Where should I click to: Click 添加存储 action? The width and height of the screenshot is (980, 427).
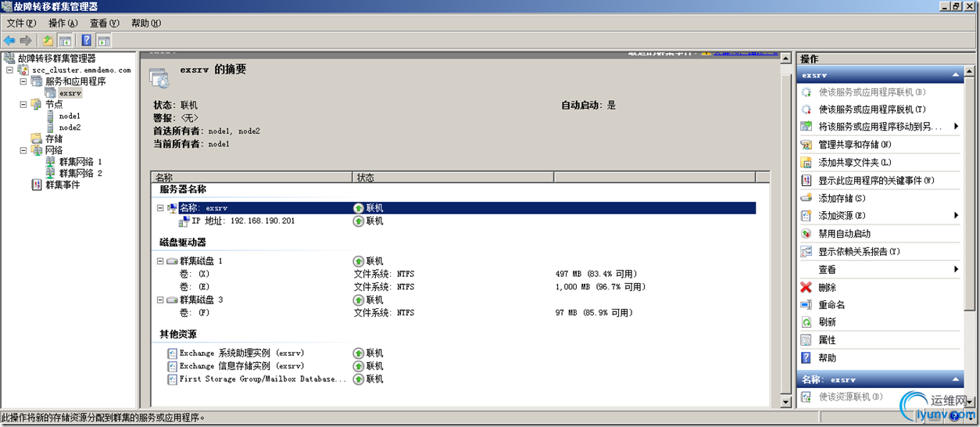point(842,199)
